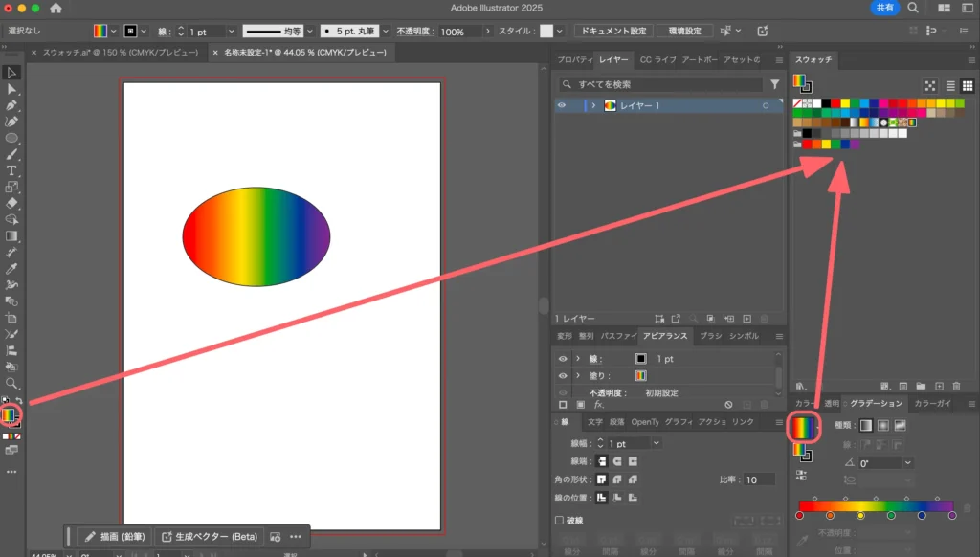Activate the Zoom magnifier tool
Screen dimensions: 980x557
pos(11,383)
